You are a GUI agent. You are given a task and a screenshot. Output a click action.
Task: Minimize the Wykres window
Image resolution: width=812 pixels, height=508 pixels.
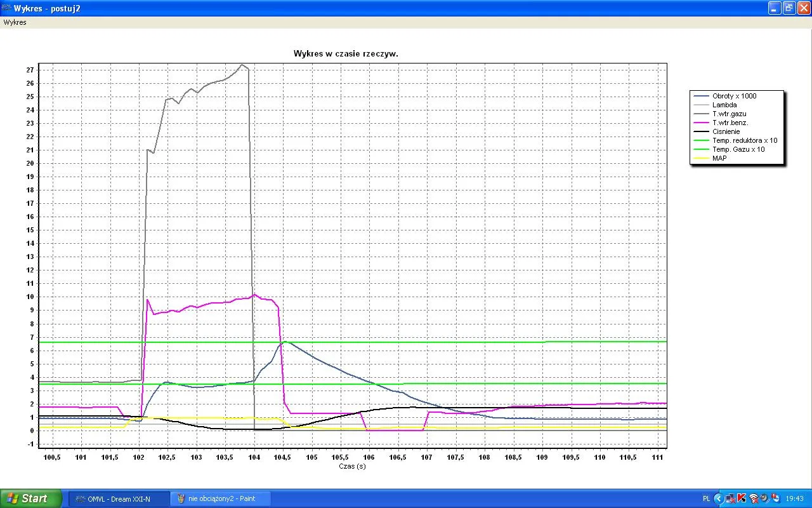click(x=775, y=8)
